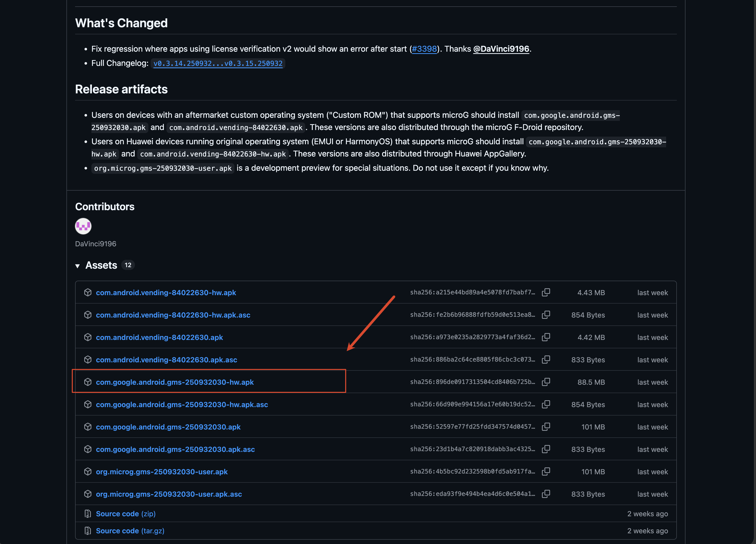Click sha256:4b5bc92d232598b0fd5ab917fa… hash text
Screen dimensions: 756x544
pyautogui.click(x=472, y=471)
